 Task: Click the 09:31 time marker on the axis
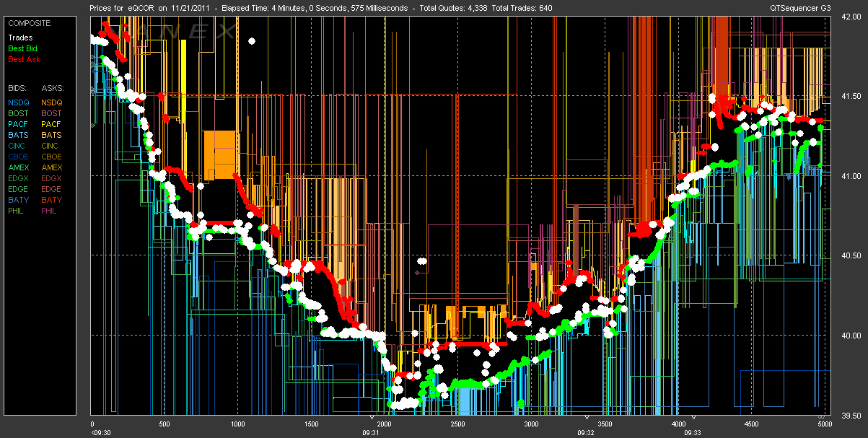click(370, 433)
